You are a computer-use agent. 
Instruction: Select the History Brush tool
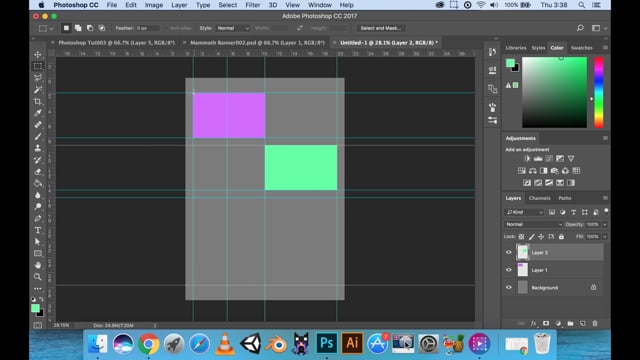coord(38,160)
